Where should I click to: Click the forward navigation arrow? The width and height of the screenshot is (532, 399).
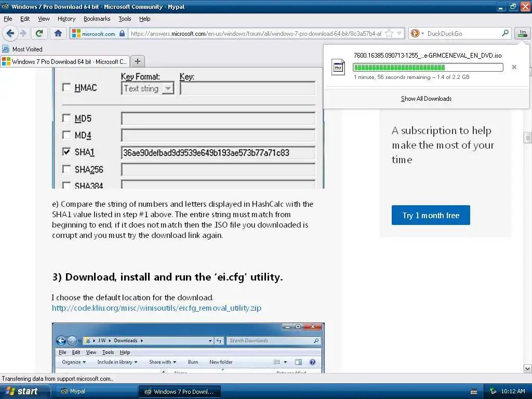click(x=23, y=33)
